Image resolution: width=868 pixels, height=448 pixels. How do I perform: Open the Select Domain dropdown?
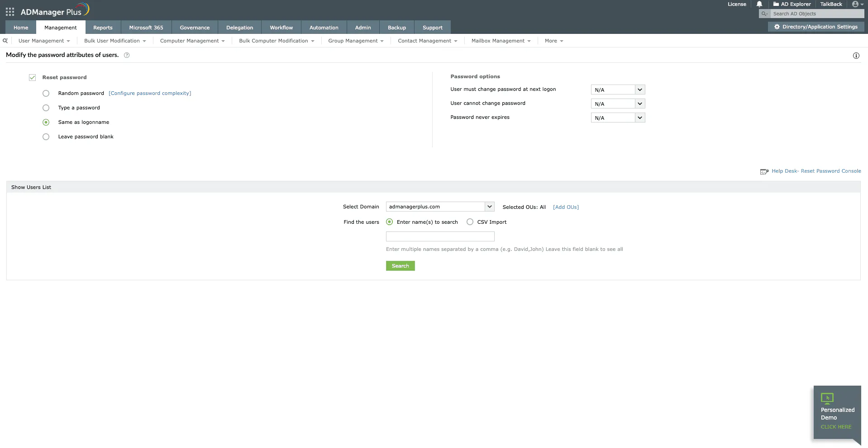[x=490, y=207]
